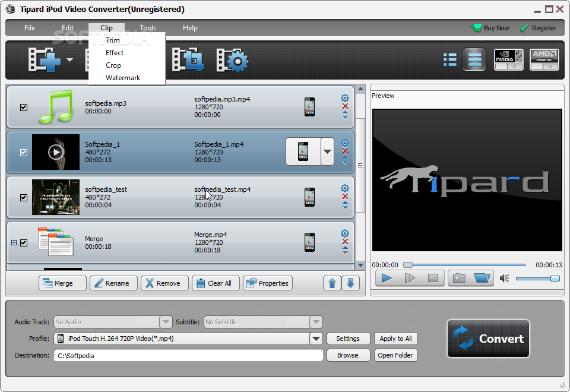
Task: Open the Add Video dropdown arrow
Action: coord(69,60)
